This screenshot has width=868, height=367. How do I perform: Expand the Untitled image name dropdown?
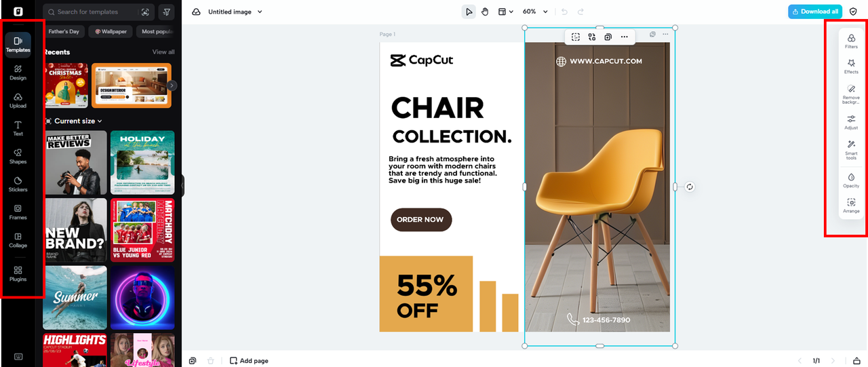click(x=235, y=12)
